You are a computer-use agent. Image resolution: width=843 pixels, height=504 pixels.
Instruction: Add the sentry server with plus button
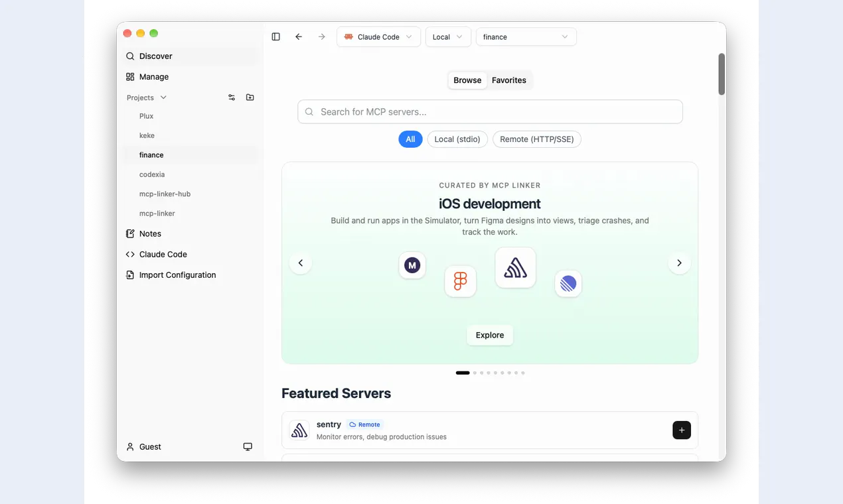coord(682,430)
